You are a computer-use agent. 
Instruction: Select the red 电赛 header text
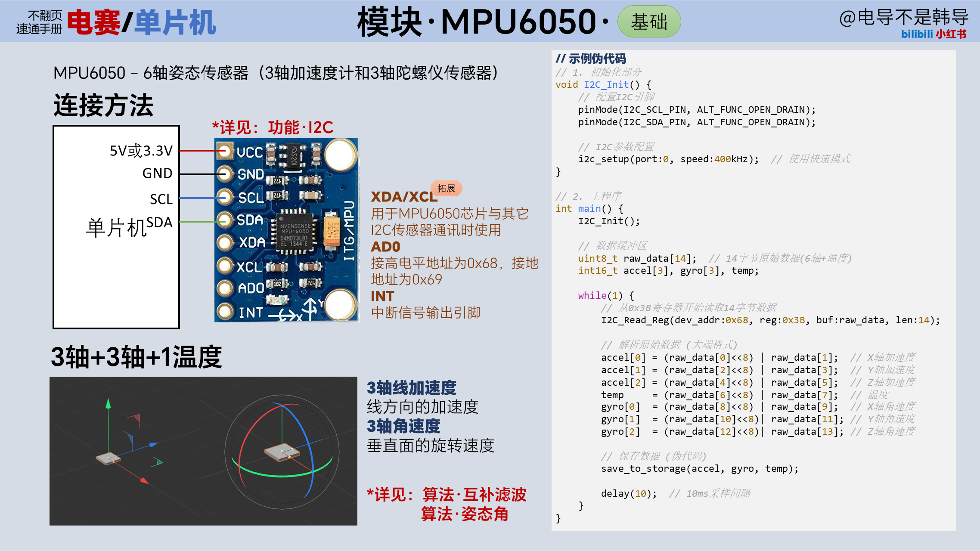[x=93, y=22]
